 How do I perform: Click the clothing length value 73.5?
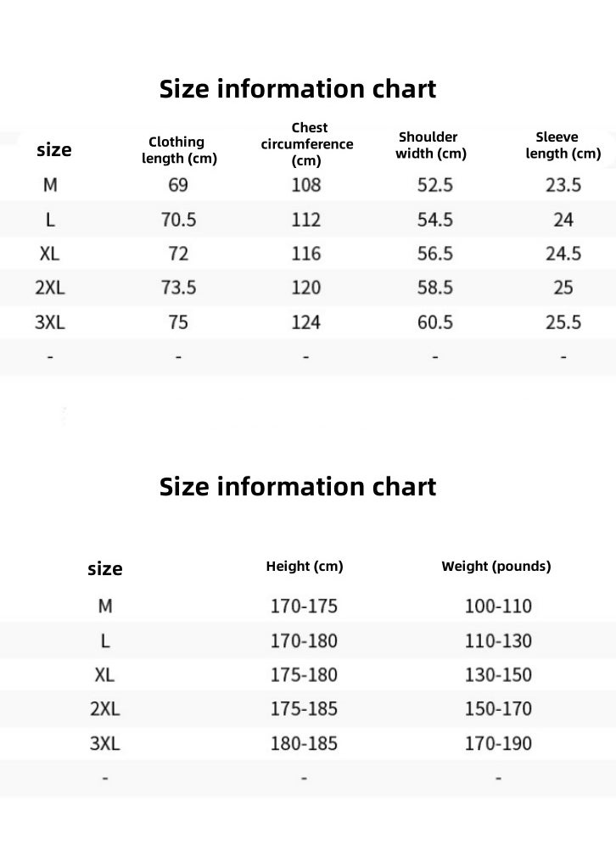[178, 288]
